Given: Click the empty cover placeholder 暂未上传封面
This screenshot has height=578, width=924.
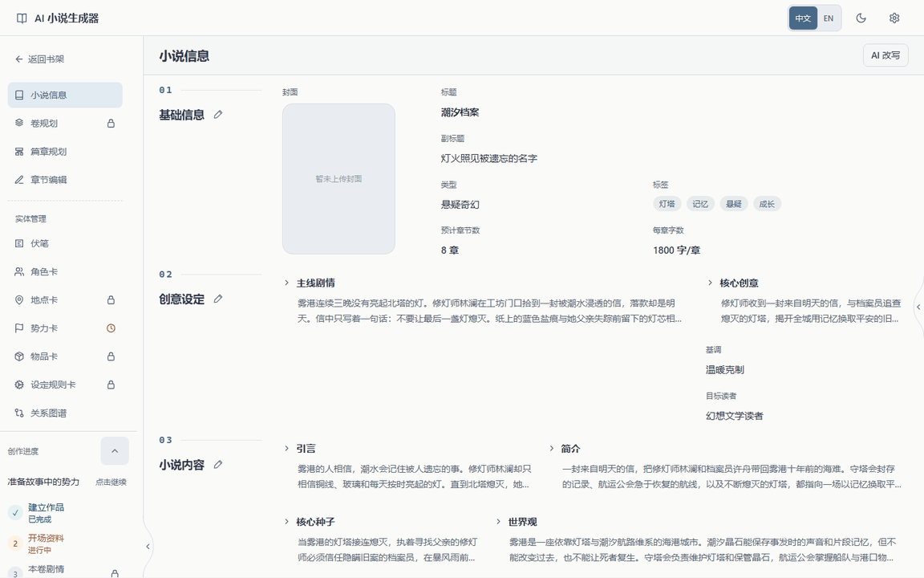Looking at the screenshot, I should pos(338,179).
